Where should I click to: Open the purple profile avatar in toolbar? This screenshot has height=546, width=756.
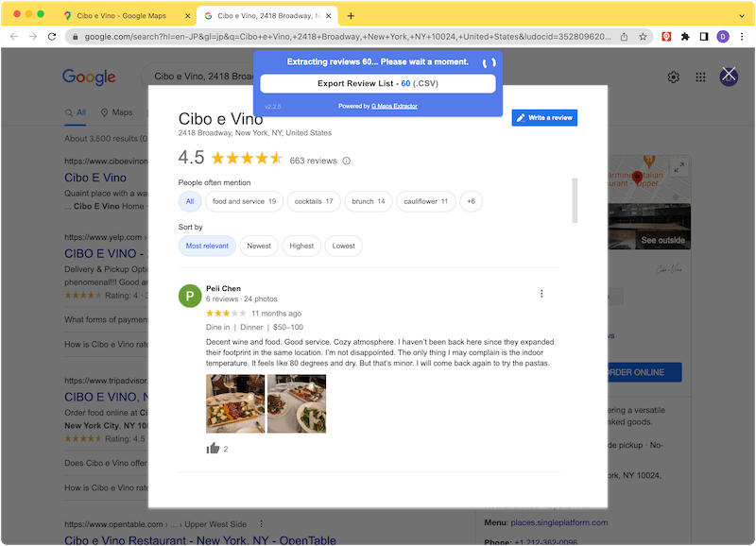723,37
